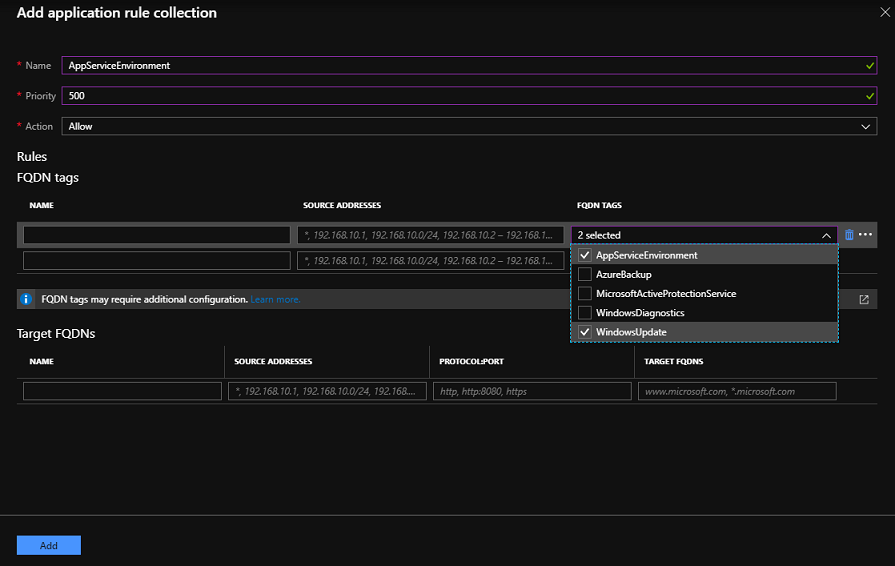The width and height of the screenshot is (895, 566).
Task: Click the Protocol:Port field in Target FQDNs
Action: 532,392
